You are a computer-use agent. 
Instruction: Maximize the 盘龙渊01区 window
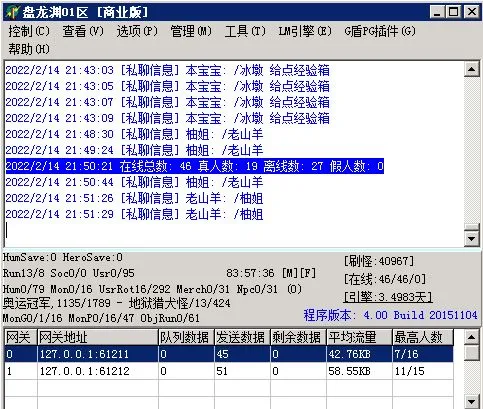pos(453,12)
